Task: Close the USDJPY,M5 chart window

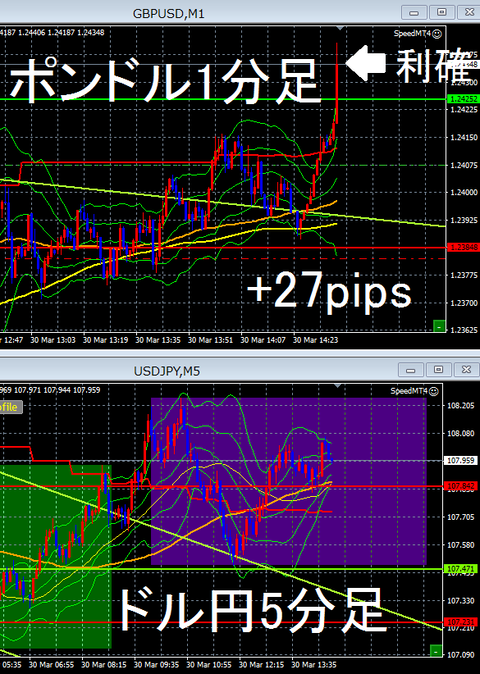Action: [466, 370]
